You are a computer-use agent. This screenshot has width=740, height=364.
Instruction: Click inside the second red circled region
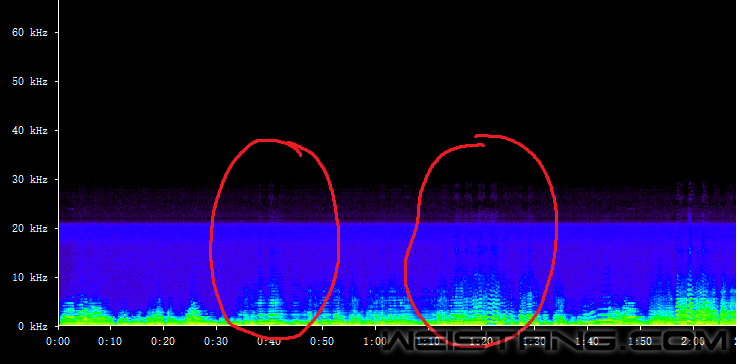480,241
